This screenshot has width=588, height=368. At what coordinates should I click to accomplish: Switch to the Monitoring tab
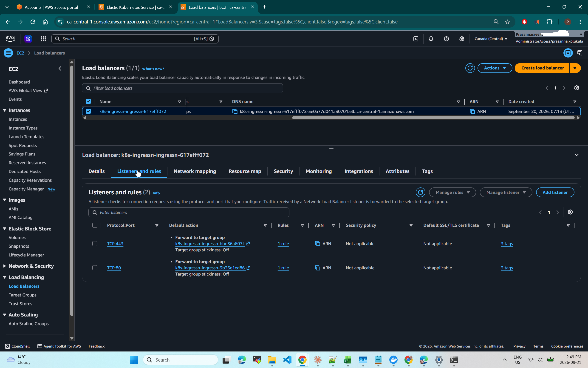coord(319,171)
